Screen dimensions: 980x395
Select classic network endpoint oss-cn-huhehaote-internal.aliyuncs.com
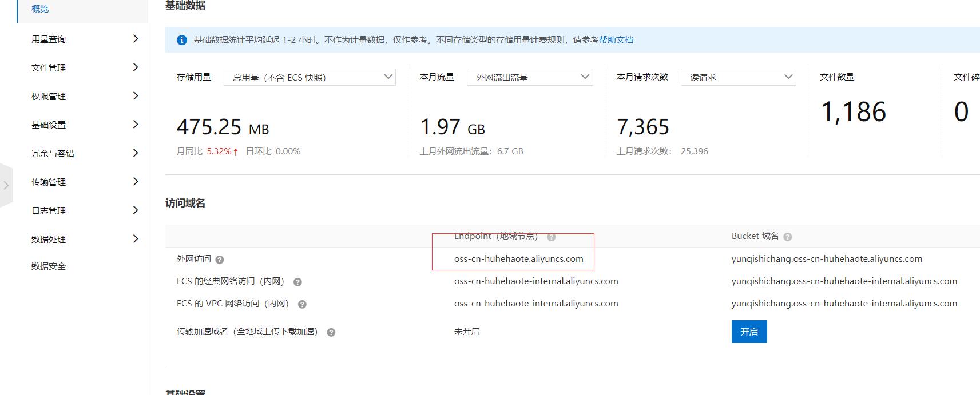pos(536,281)
